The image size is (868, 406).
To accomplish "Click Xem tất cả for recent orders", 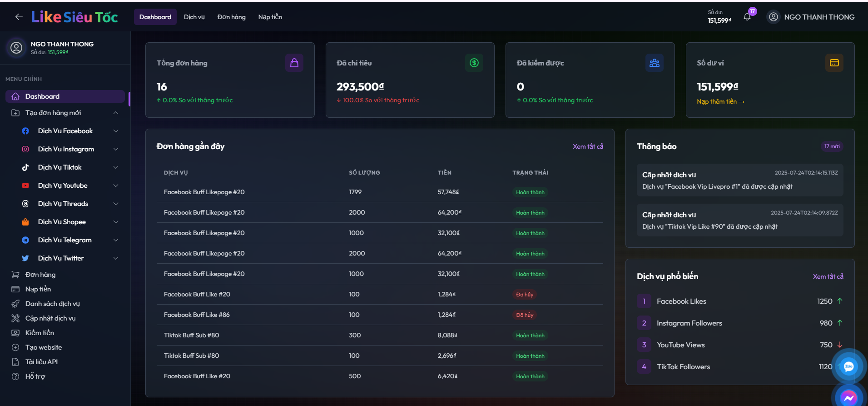I will [x=588, y=146].
